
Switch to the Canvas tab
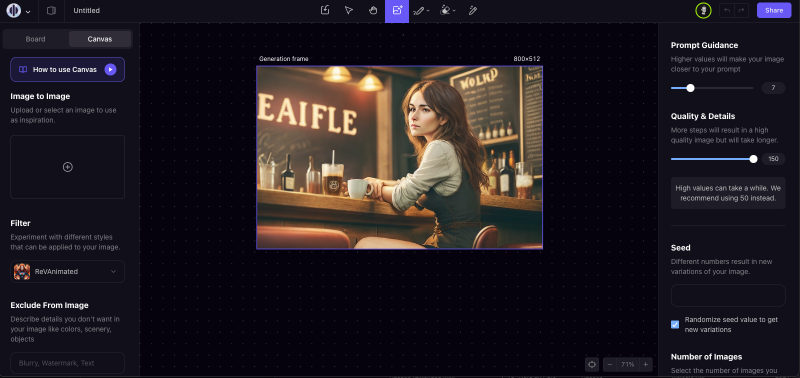tap(100, 39)
